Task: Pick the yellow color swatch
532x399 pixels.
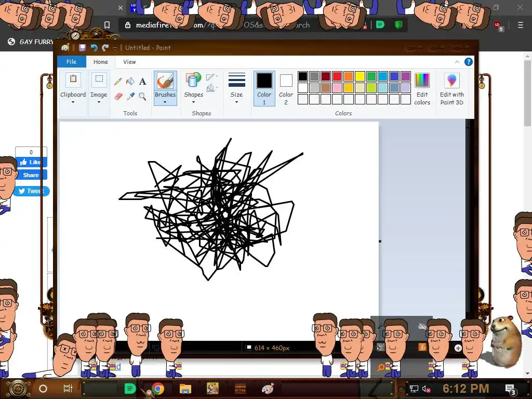Action: click(360, 76)
